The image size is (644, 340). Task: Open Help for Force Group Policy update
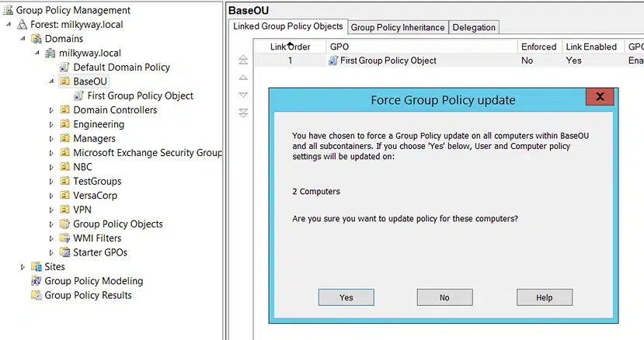tap(544, 297)
